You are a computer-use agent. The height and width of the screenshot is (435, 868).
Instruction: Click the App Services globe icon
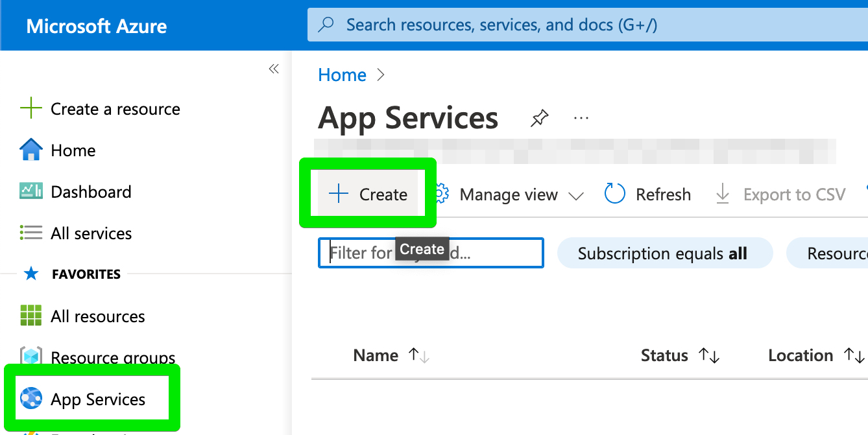tap(31, 398)
